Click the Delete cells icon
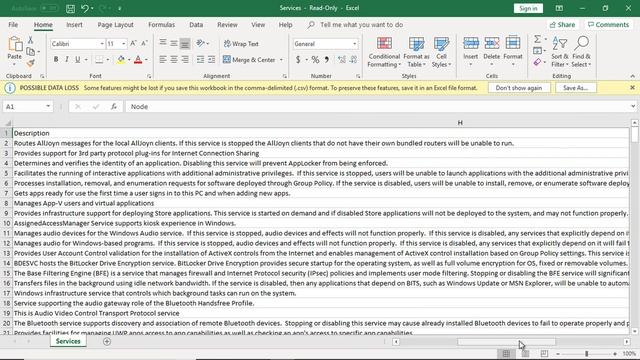This screenshot has width=640, height=360. pos(491,43)
